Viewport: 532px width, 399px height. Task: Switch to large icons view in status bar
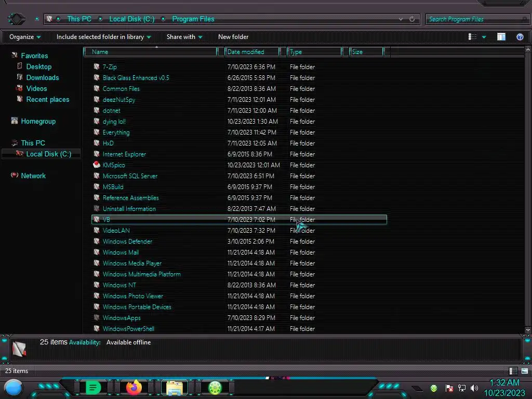(525, 371)
